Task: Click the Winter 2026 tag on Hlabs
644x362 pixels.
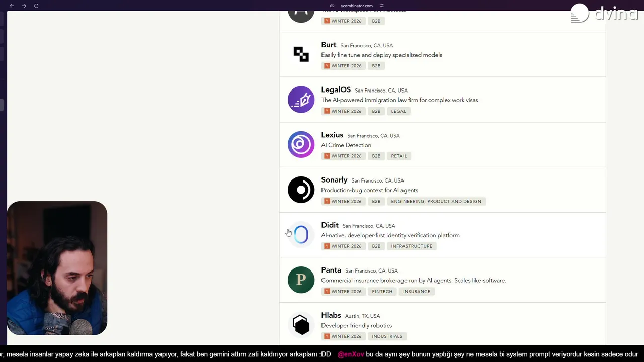Action: coord(343,336)
